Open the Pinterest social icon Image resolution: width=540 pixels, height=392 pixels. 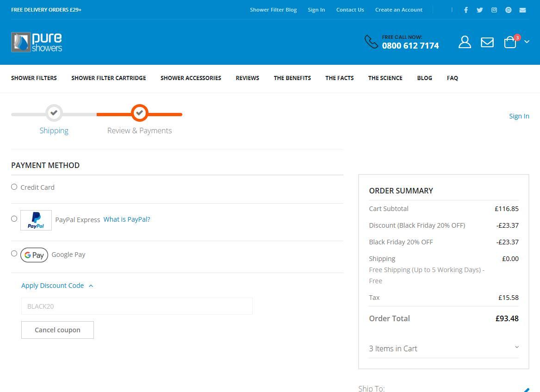508,10
